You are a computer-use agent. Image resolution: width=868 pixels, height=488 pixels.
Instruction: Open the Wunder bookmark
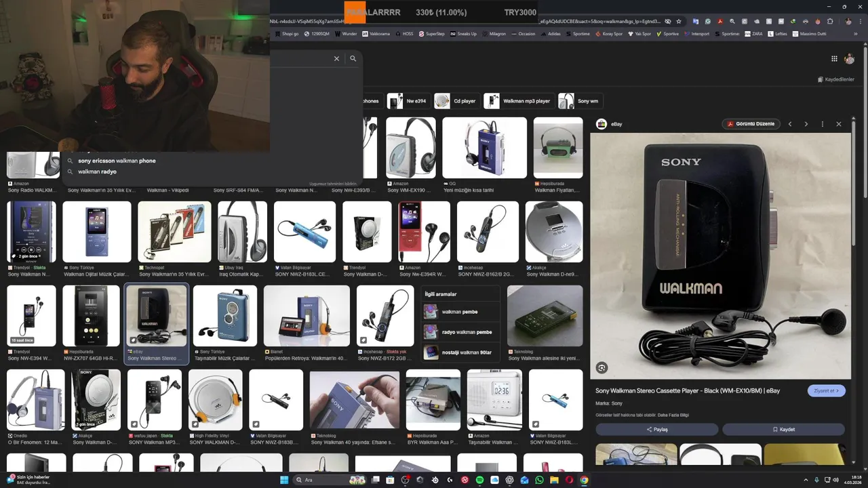(x=346, y=34)
